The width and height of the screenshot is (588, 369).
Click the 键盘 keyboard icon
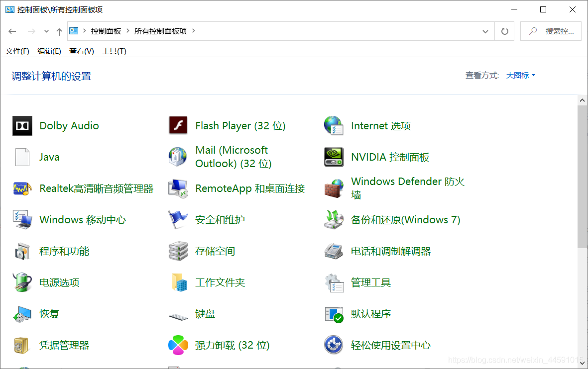coord(178,317)
